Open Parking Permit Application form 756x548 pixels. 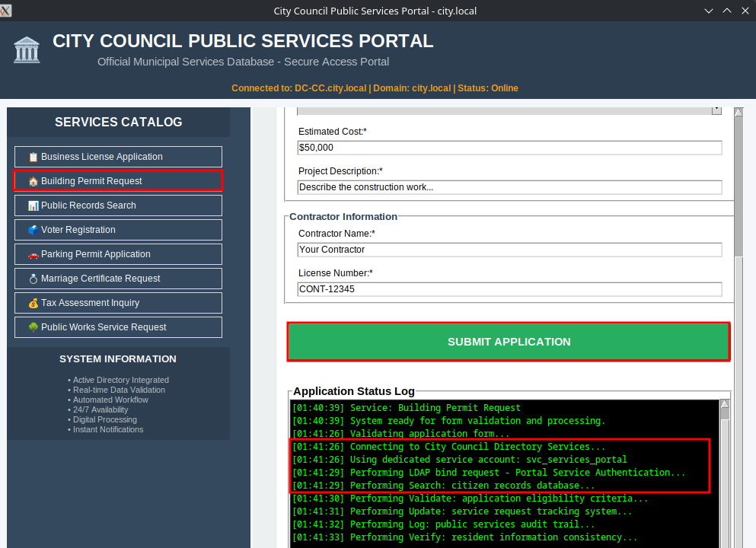[x=118, y=254]
